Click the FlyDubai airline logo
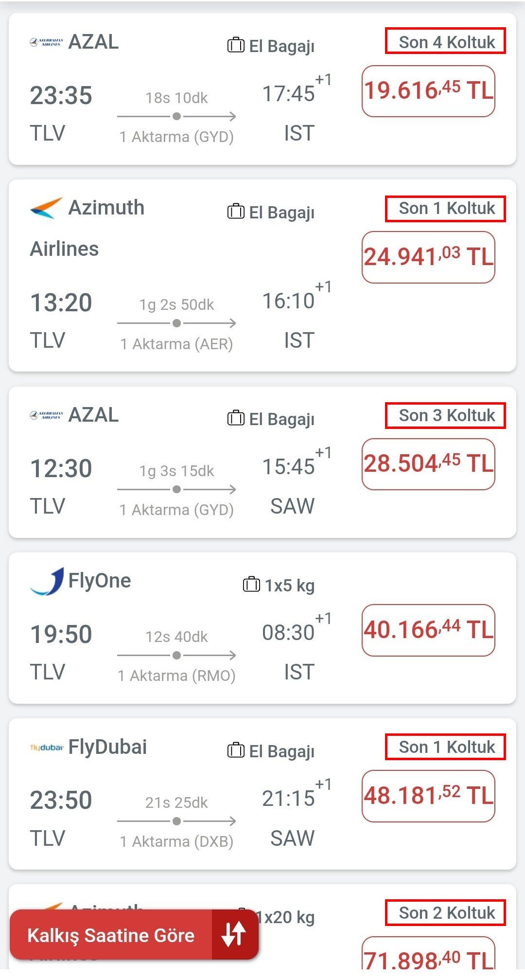Viewport: 525px width, 980px height. point(47,748)
